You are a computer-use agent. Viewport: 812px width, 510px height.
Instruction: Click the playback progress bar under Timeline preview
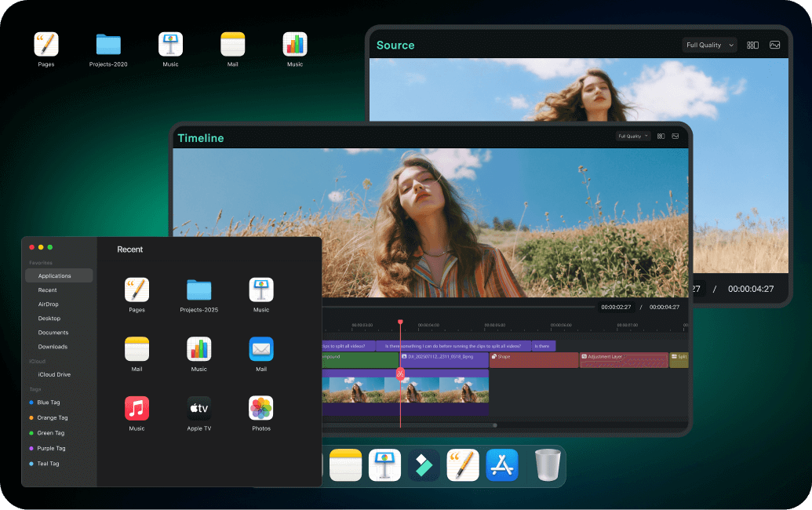(458, 307)
